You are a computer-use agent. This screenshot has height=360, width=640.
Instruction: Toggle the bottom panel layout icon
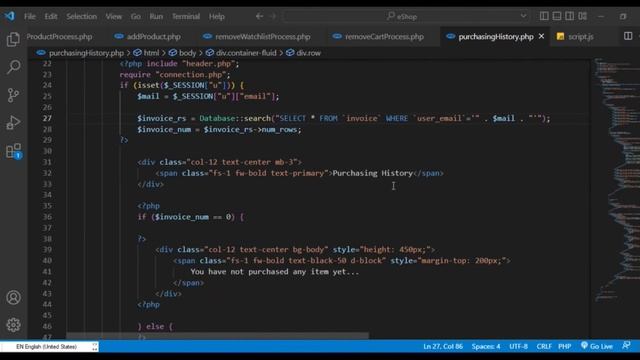point(557,16)
